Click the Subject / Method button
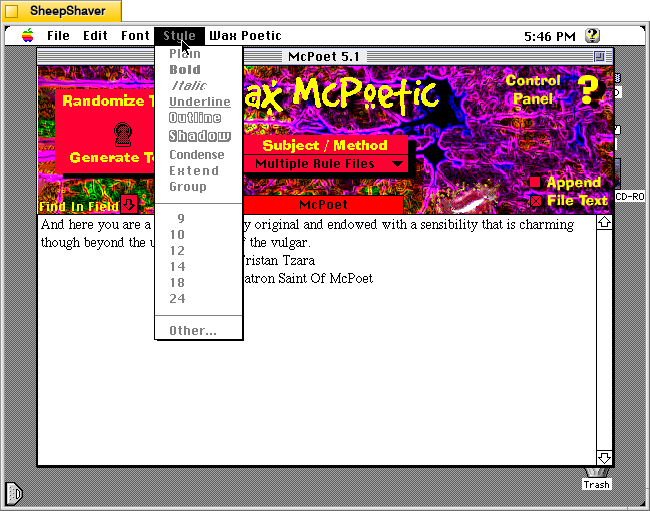This screenshot has width=650, height=511. 325,145
